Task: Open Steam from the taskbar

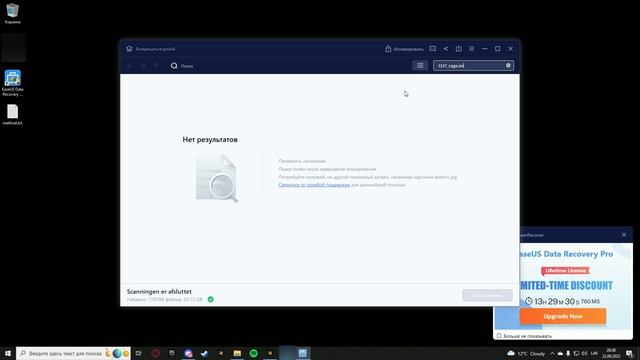Action: (x=204, y=353)
